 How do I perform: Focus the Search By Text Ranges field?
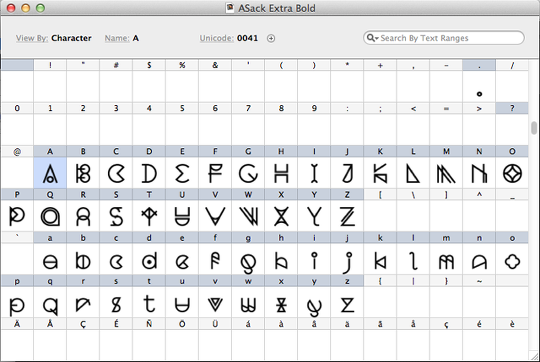(444, 38)
